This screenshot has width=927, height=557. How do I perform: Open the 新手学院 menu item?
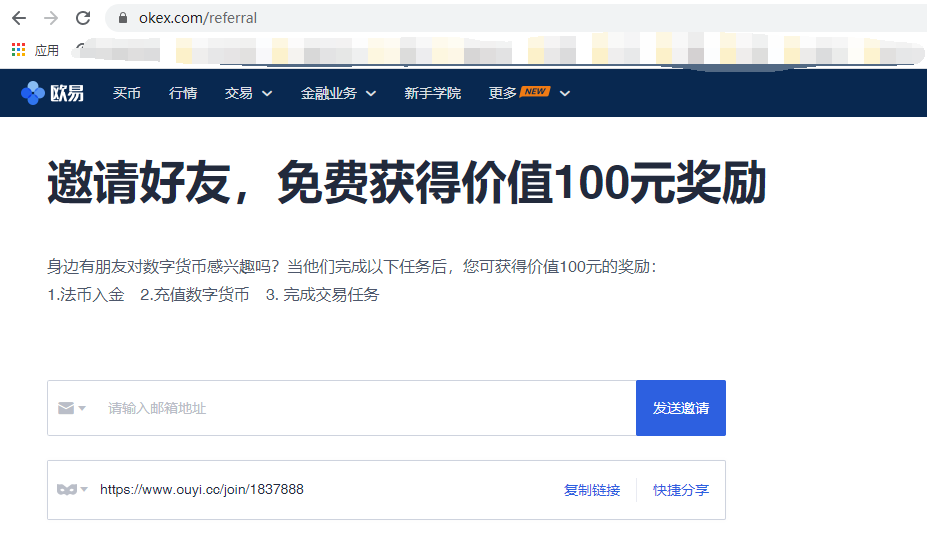point(433,93)
